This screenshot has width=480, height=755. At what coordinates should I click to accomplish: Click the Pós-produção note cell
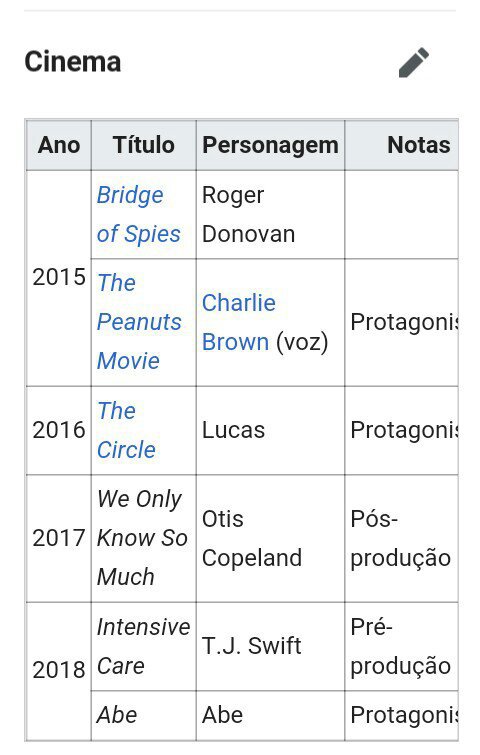pyautogui.click(x=402, y=538)
